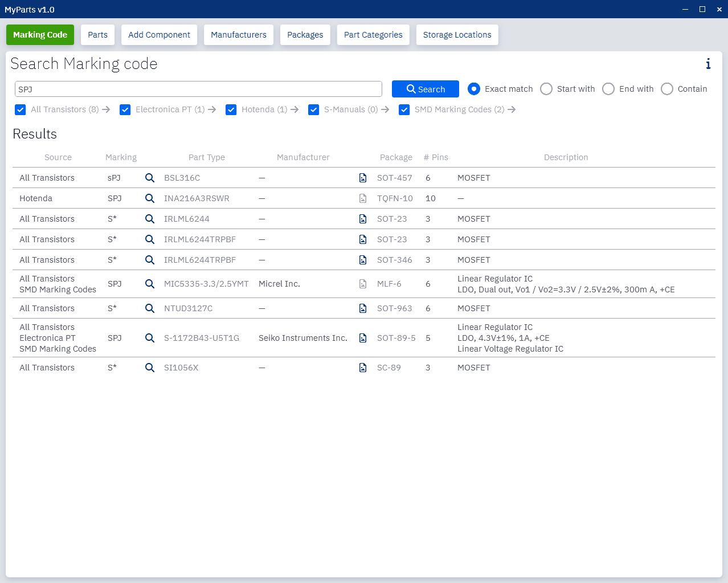Open the Storage Locations tab
This screenshot has width=728, height=583.
tap(457, 35)
